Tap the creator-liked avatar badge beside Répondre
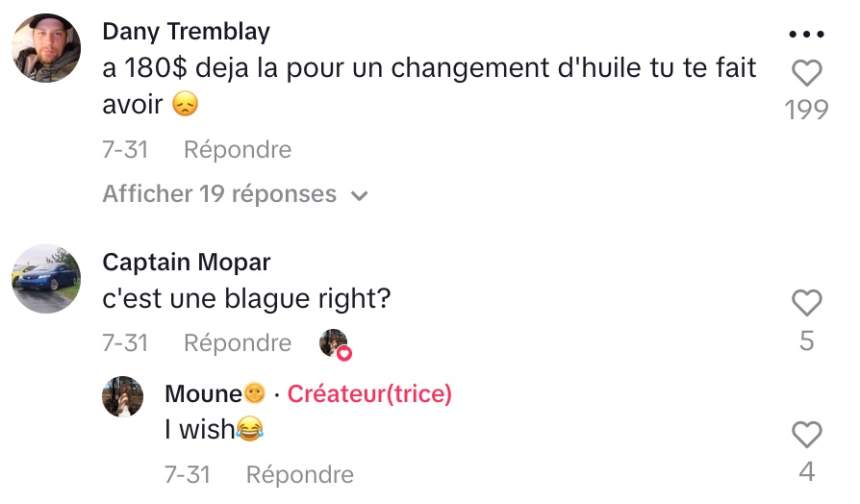 [x=335, y=344]
